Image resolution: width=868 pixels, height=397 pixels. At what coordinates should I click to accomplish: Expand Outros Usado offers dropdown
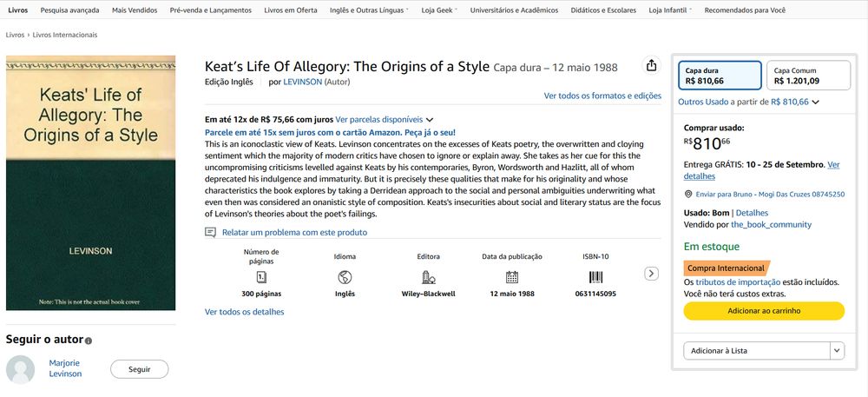click(815, 102)
